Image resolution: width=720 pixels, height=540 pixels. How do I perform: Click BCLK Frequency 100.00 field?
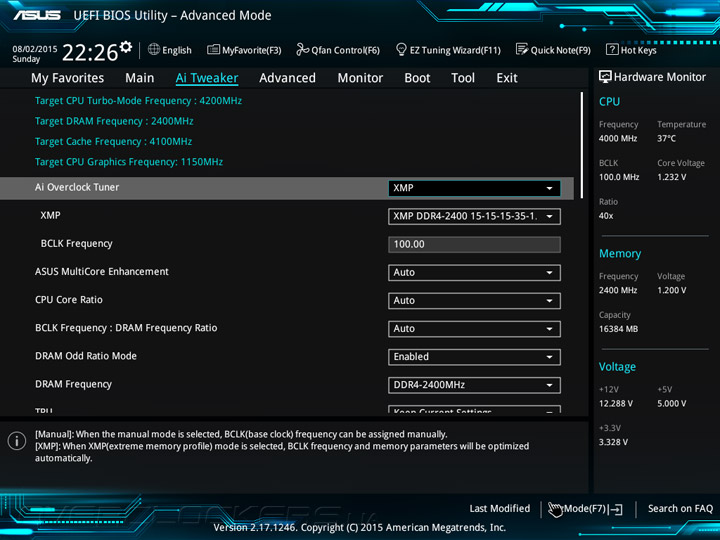tap(474, 244)
